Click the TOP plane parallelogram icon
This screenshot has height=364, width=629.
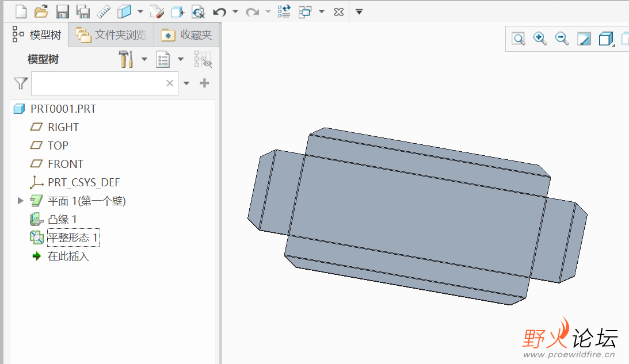(x=36, y=145)
